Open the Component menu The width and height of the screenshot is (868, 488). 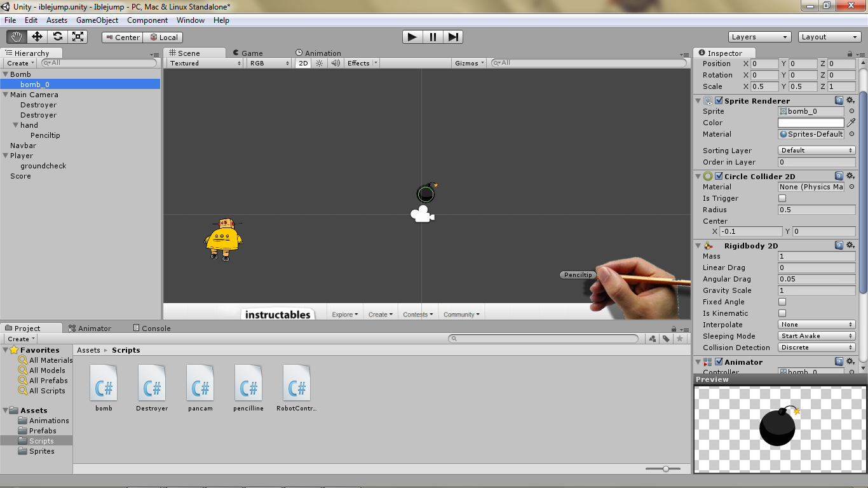(147, 20)
